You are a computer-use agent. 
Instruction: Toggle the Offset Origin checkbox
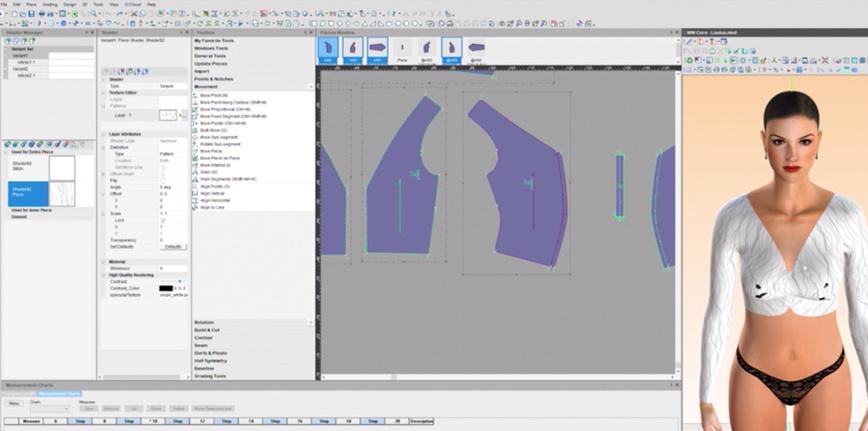(163, 174)
